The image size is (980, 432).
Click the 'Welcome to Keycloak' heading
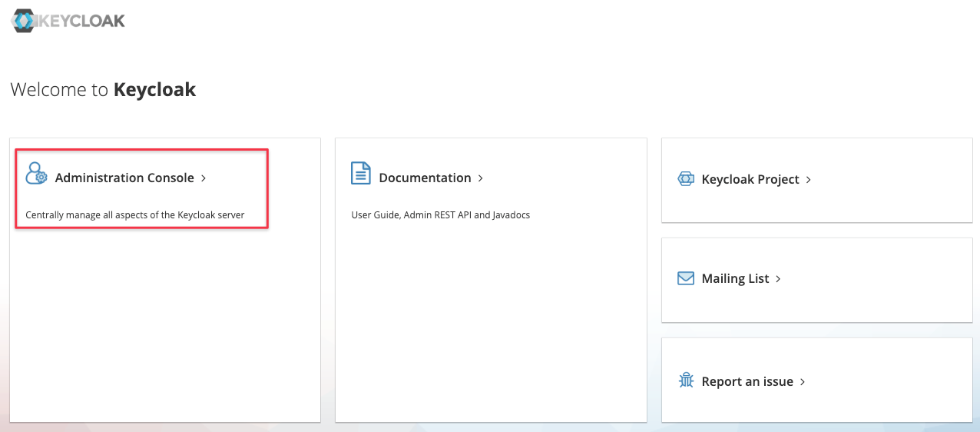coord(103,89)
